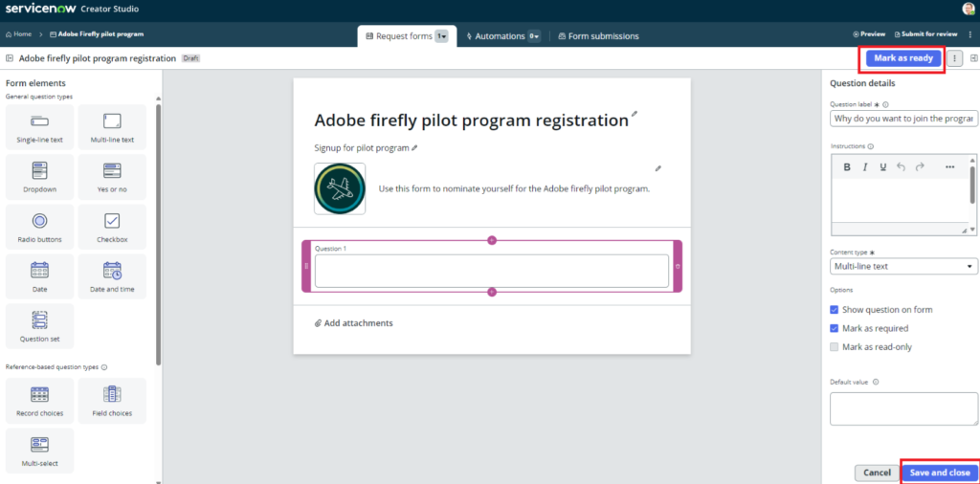The width and height of the screenshot is (980, 484).
Task: Expand the Request forms tab dropdown arrow
Action: (x=441, y=36)
